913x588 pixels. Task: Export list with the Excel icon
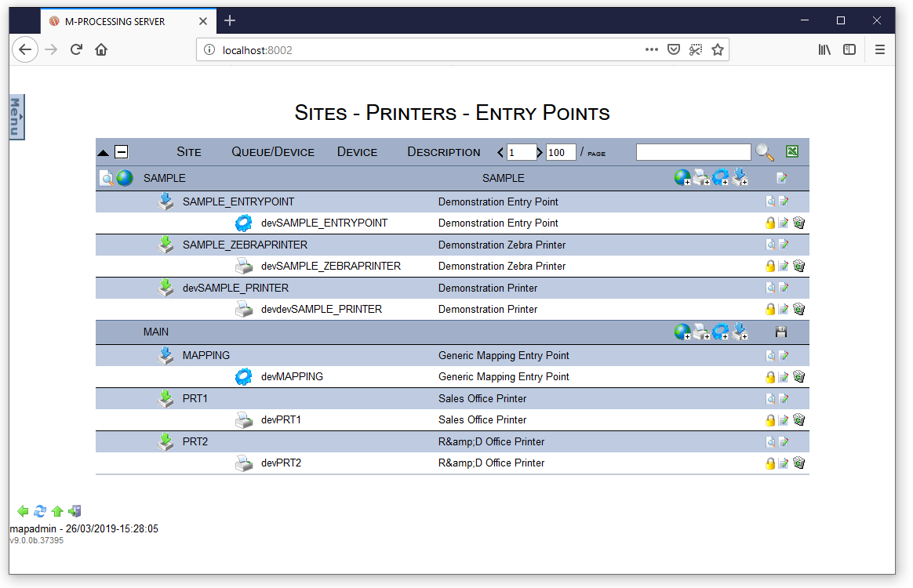(x=792, y=152)
